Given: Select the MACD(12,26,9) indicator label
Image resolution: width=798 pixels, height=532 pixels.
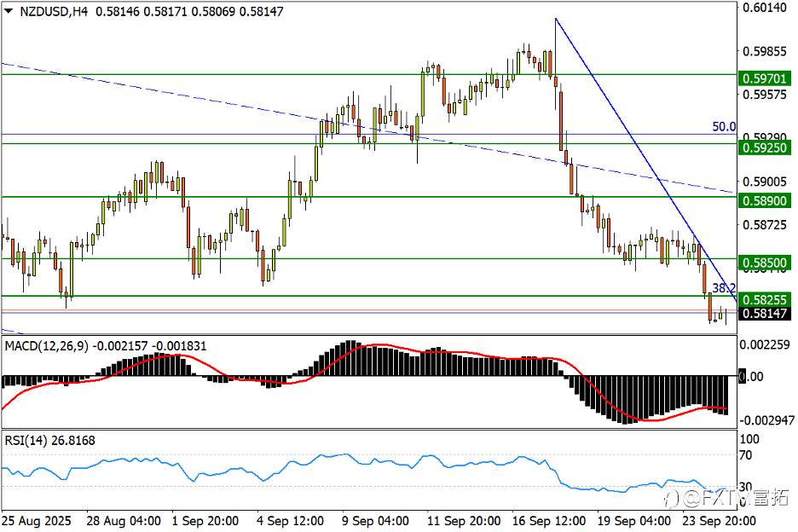Looking at the screenshot, I should point(46,346).
